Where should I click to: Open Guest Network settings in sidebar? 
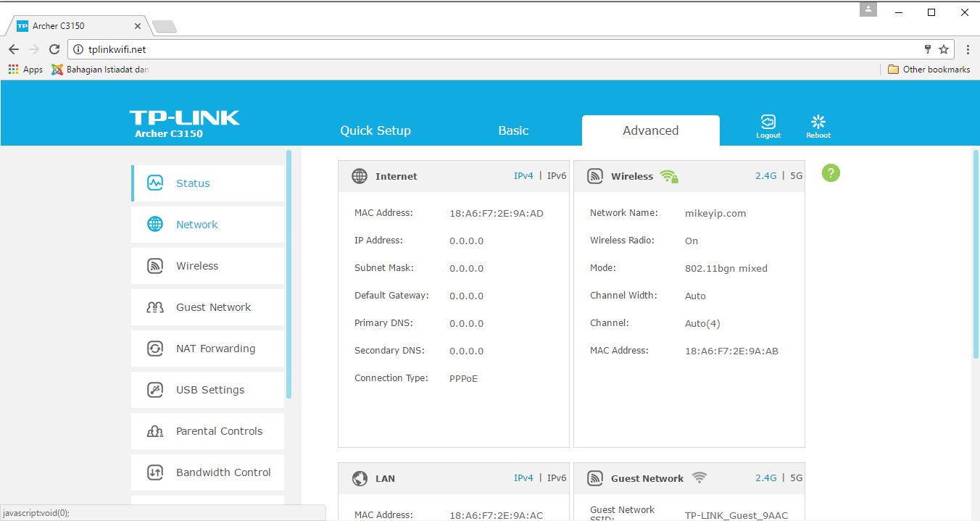(208, 307)
